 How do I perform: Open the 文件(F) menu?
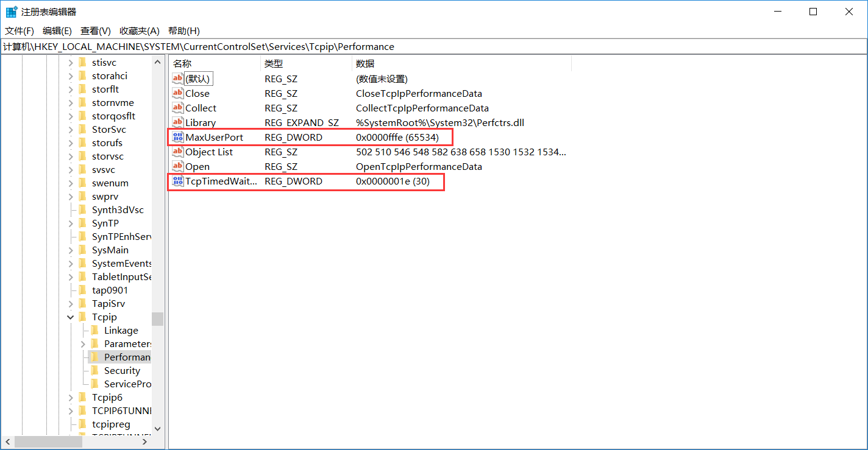coord(20,30)
